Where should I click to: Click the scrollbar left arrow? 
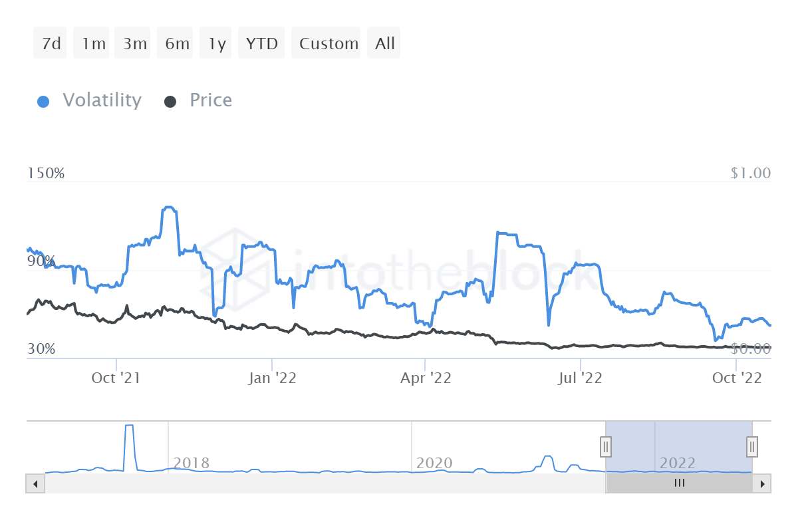click(33, 483)
